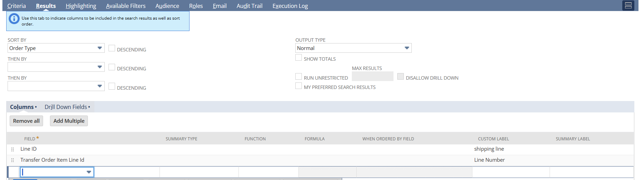This screenshot has width=644, height=180.
Task: Click into the Max Results input field
Action: click(x=372, y=76)
